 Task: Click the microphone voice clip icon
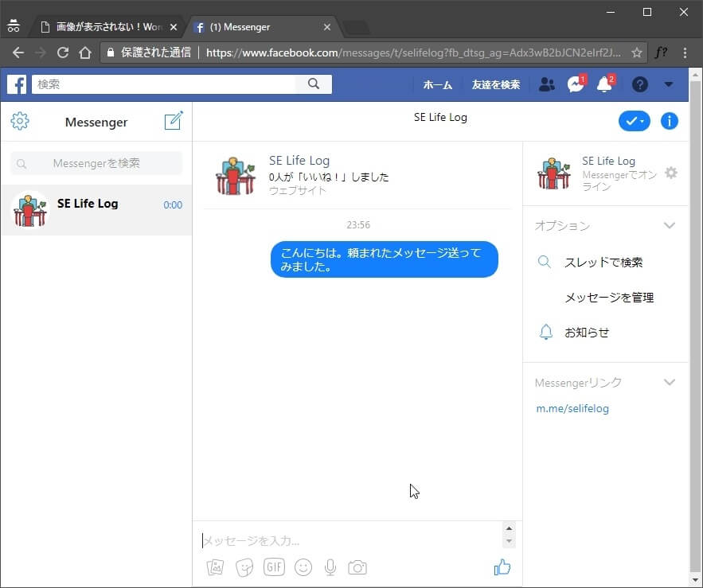click(x=330, y=567)
